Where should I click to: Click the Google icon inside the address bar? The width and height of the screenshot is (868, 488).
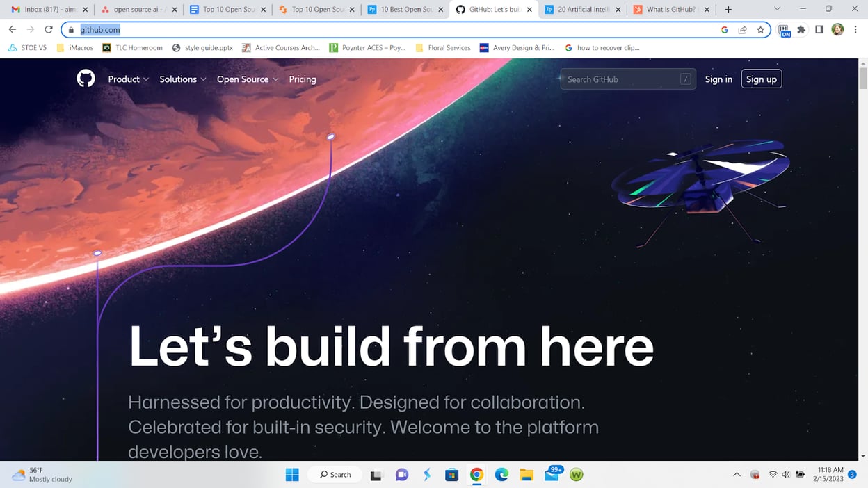[x=724, y=30]
